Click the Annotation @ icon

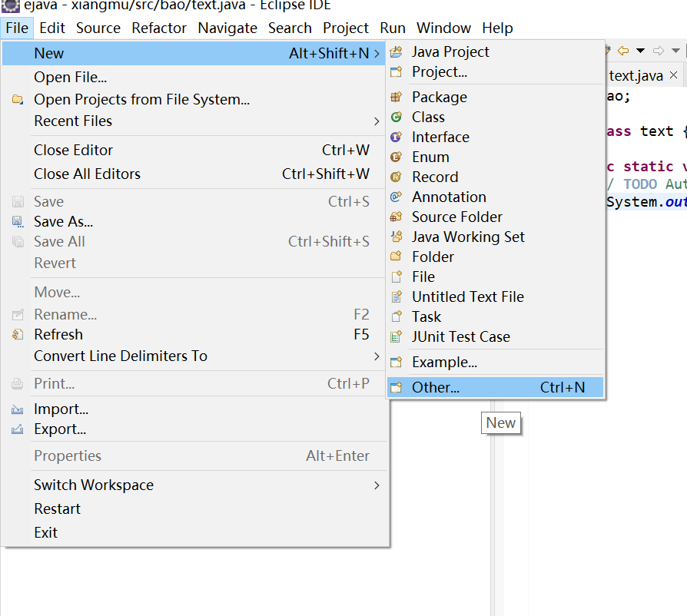pyautogui.click(x=396, y=197)
